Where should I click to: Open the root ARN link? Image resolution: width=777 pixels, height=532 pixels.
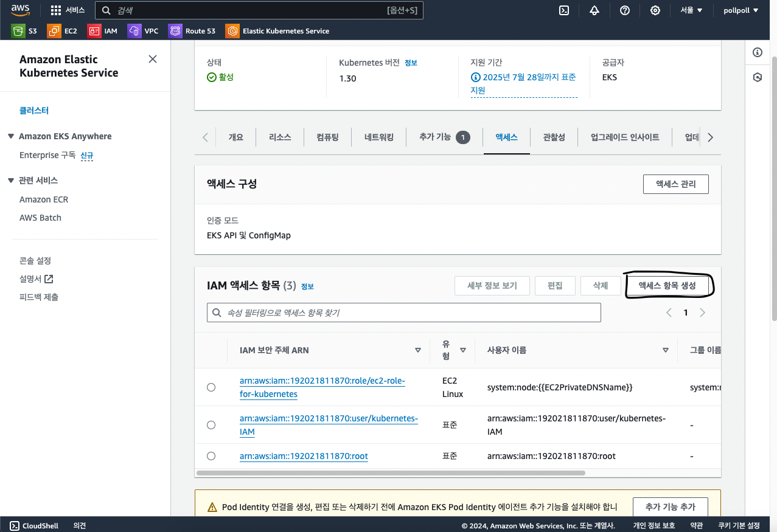tap(304, 456)
